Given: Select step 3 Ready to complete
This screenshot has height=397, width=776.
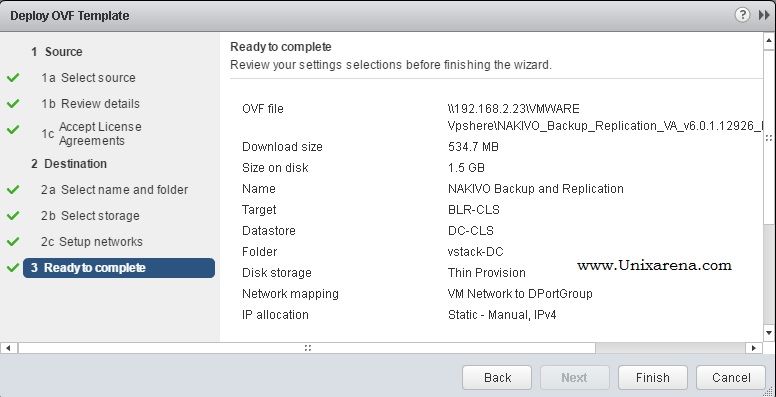Looking at the screenshot, I should click(119, 268).
